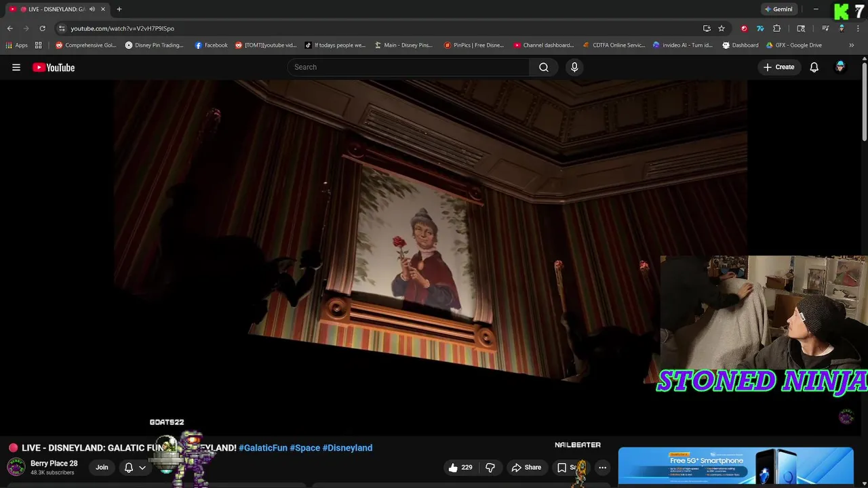
Task: Open the media controls toolbar icon
Action: [825, 28]
